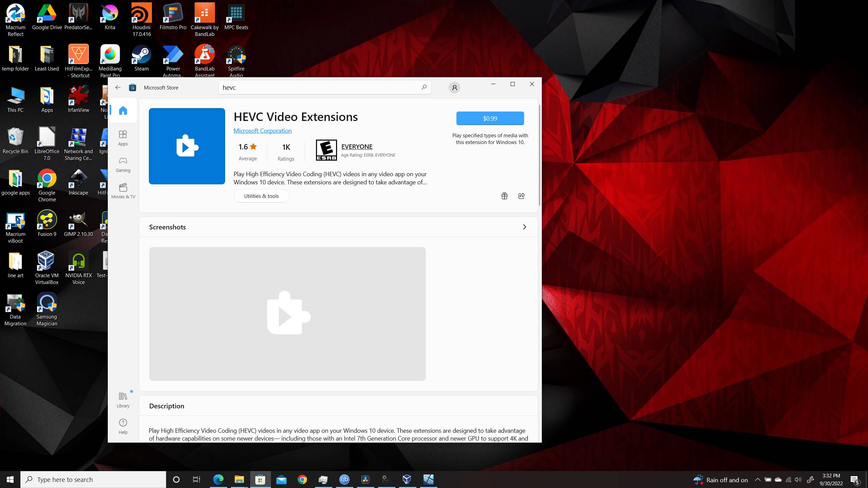Open the user account profile icon
Viewport: 868px width, 488px height.
click(454, 88)
